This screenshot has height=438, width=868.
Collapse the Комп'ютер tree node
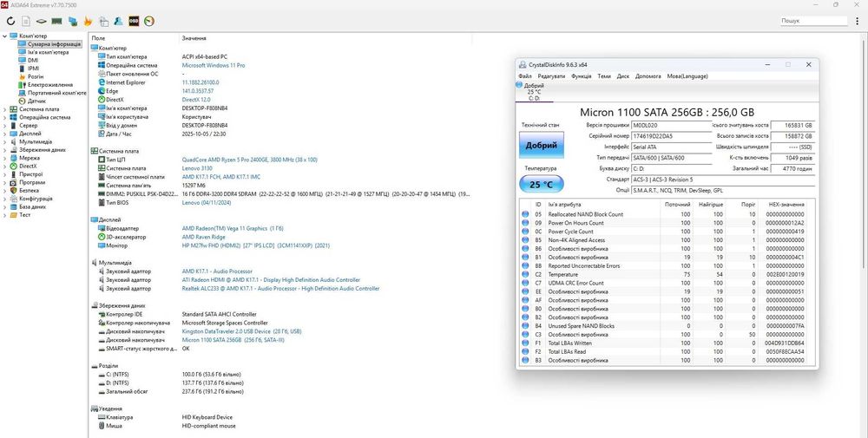point(5,36)
